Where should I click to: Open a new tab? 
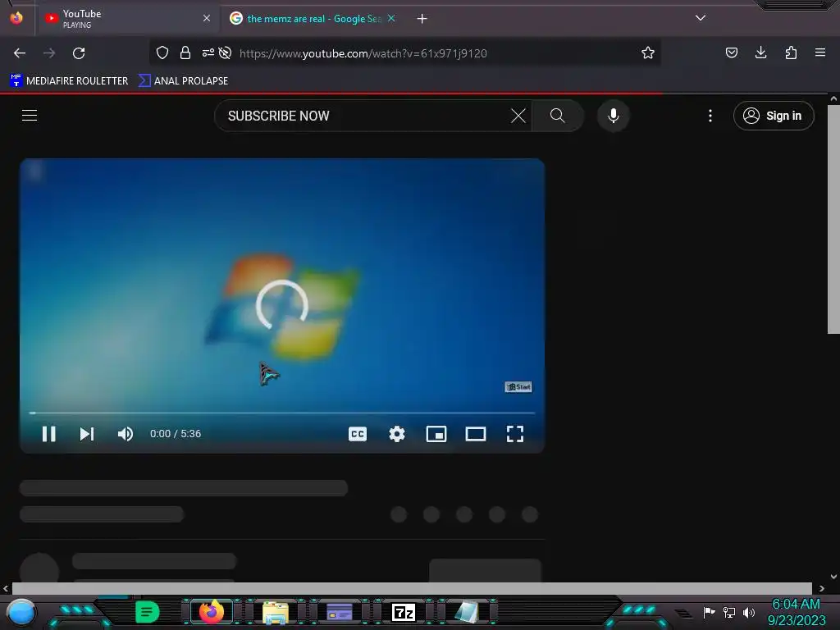[x=422, y=19]
